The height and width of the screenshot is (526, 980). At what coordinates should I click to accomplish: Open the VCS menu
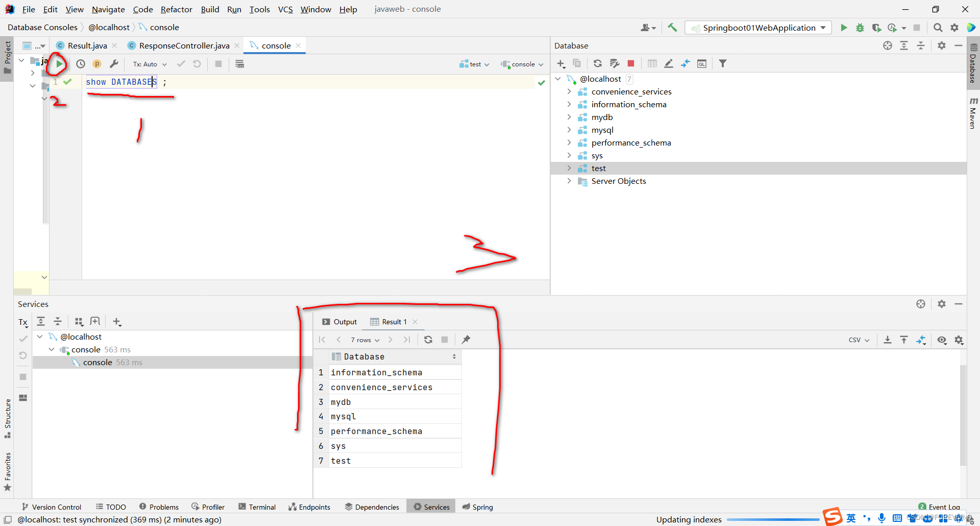point(285,9)
